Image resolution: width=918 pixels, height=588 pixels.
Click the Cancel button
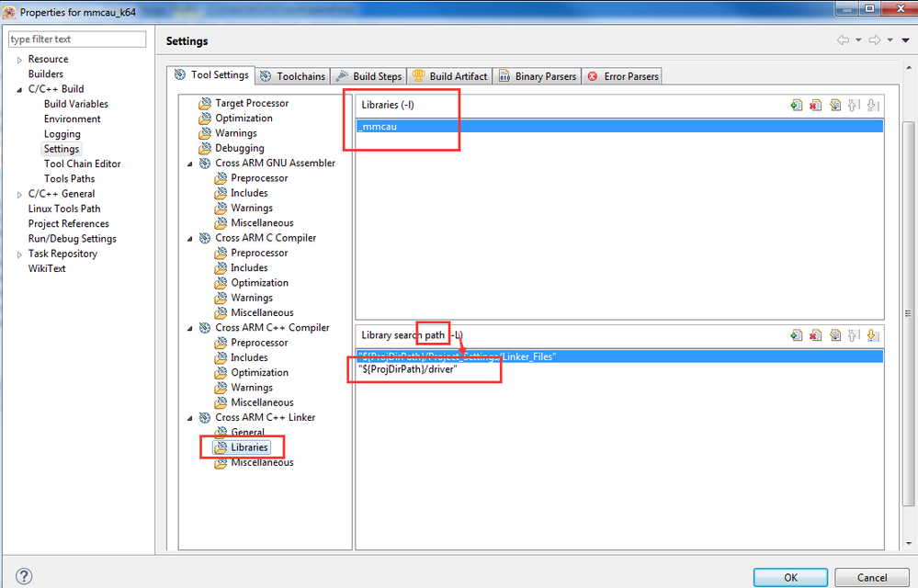click(872, 578)
